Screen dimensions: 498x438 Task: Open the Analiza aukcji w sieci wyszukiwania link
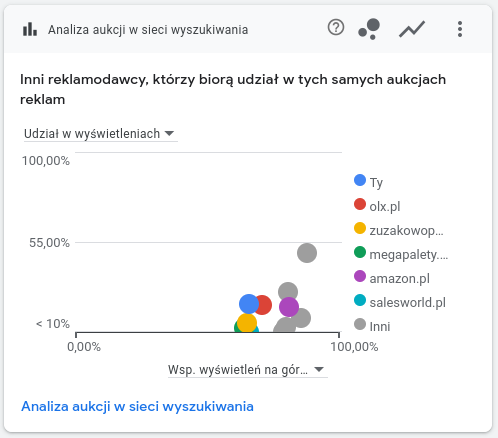pos(137,407)
